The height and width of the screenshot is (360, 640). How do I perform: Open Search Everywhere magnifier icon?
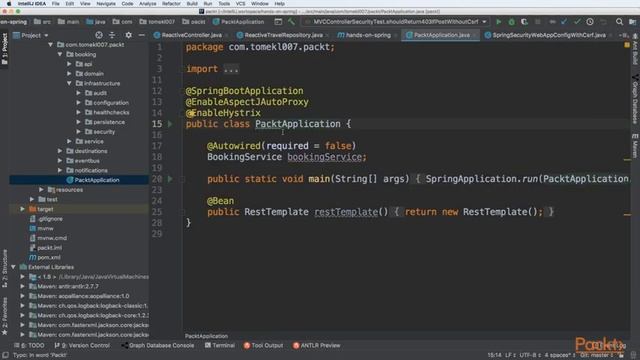619,22
